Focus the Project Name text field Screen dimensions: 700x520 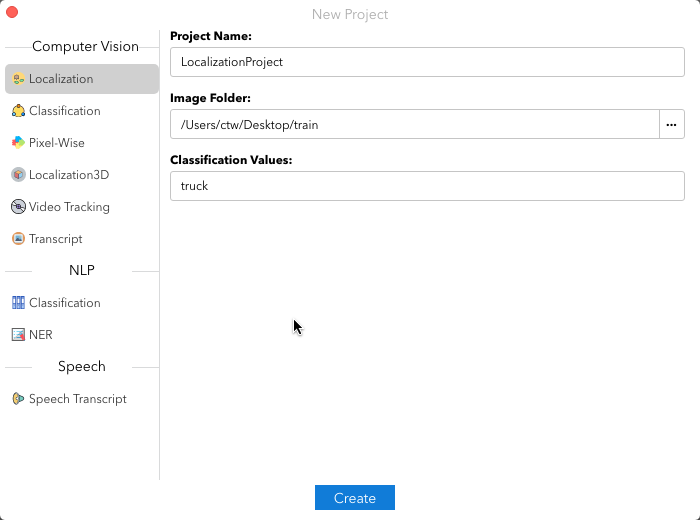click(x=427, y=62)
